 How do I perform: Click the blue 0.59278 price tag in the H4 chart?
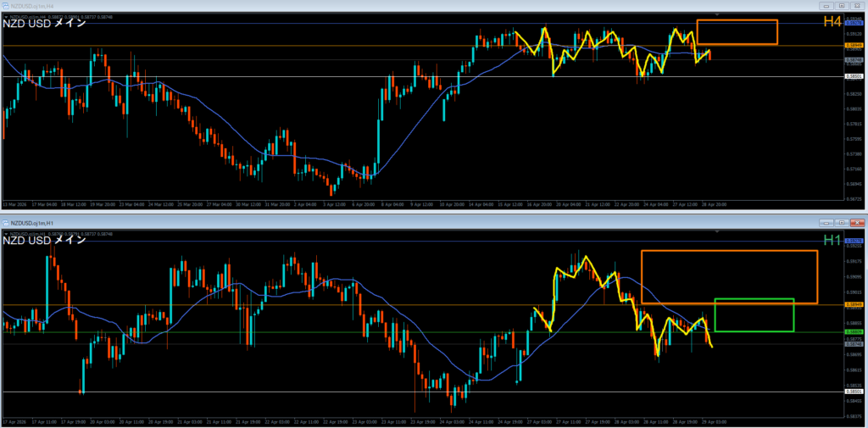853,23
